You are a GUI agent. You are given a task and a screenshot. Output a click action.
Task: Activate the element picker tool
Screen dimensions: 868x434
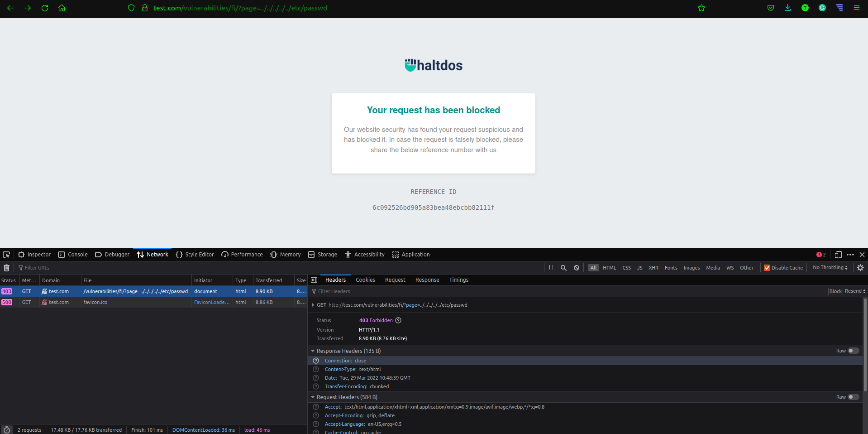click(x=6, y=255)
